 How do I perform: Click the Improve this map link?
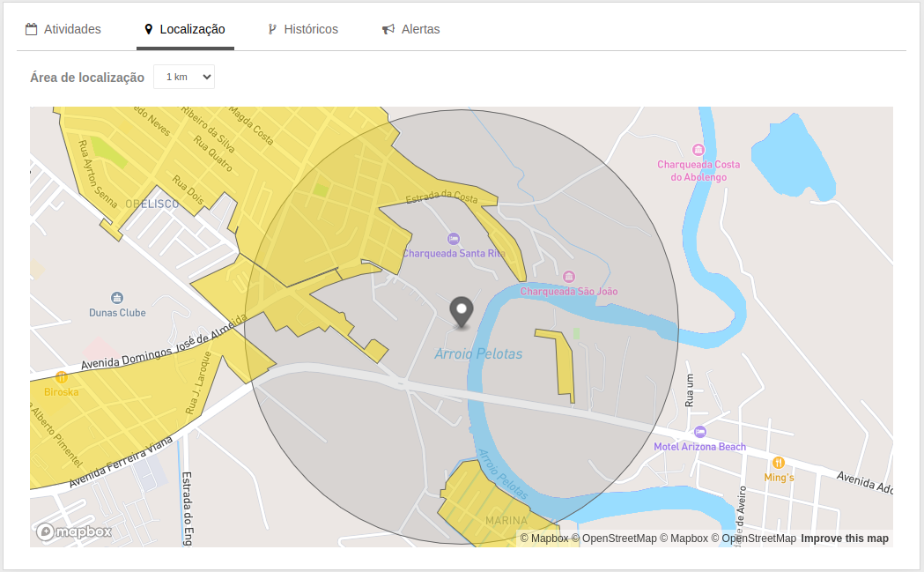(844, 539)
